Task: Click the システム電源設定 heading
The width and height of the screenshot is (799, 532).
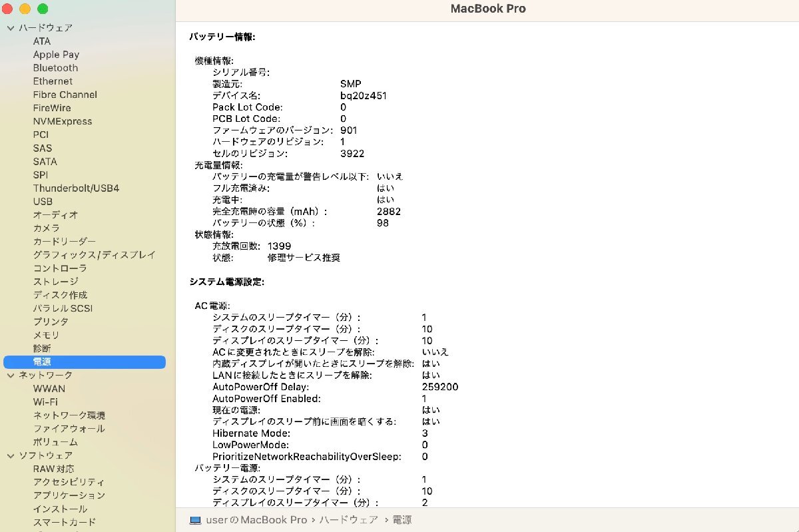Action: pyautogui.click(x=226, y=282)
